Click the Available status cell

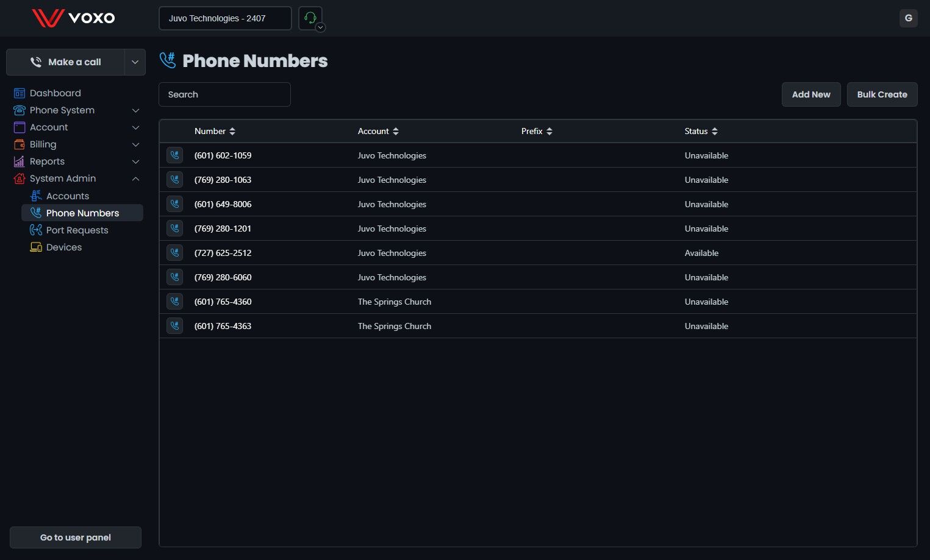[701, 253]
